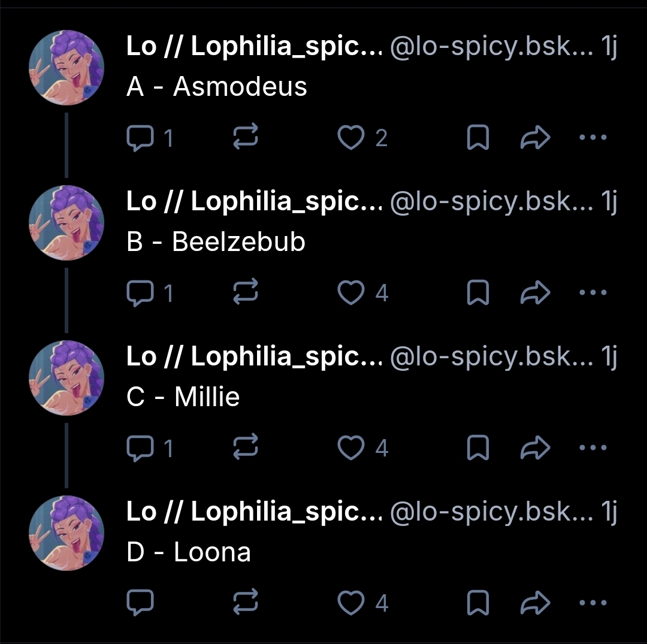Like the Beelzebub post

[351, 293]
